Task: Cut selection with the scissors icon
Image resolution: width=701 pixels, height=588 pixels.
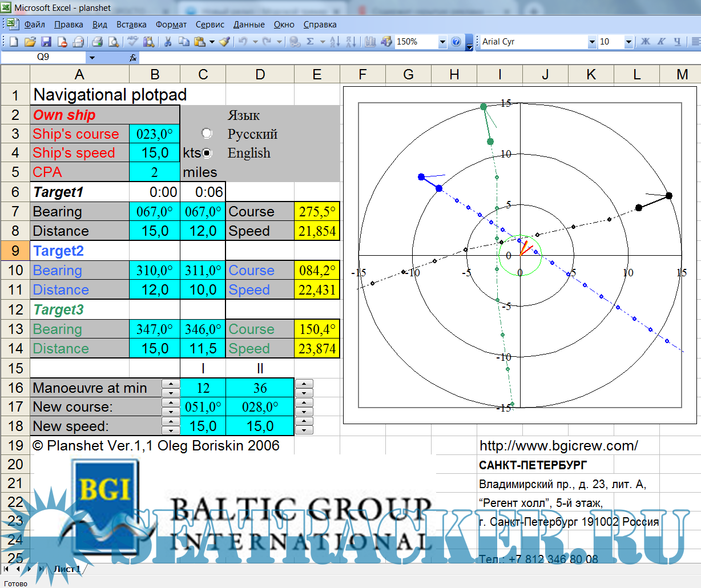Action: coord(168,42)
